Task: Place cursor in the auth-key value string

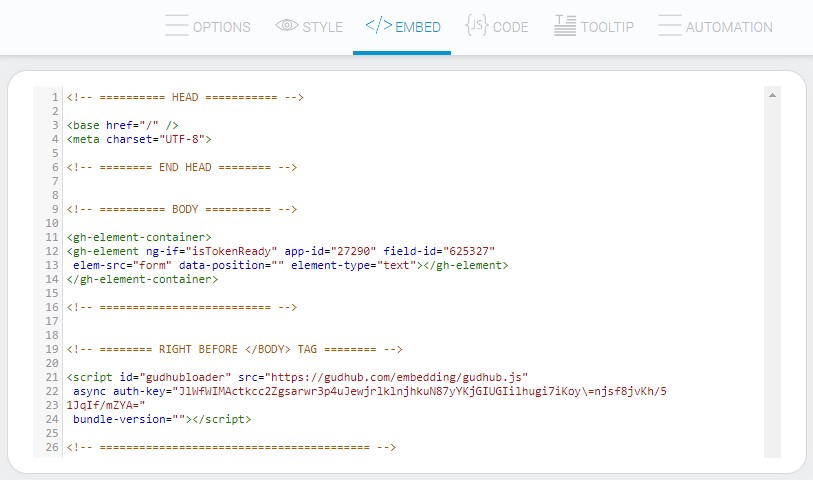Action: [x=420, y=391]
